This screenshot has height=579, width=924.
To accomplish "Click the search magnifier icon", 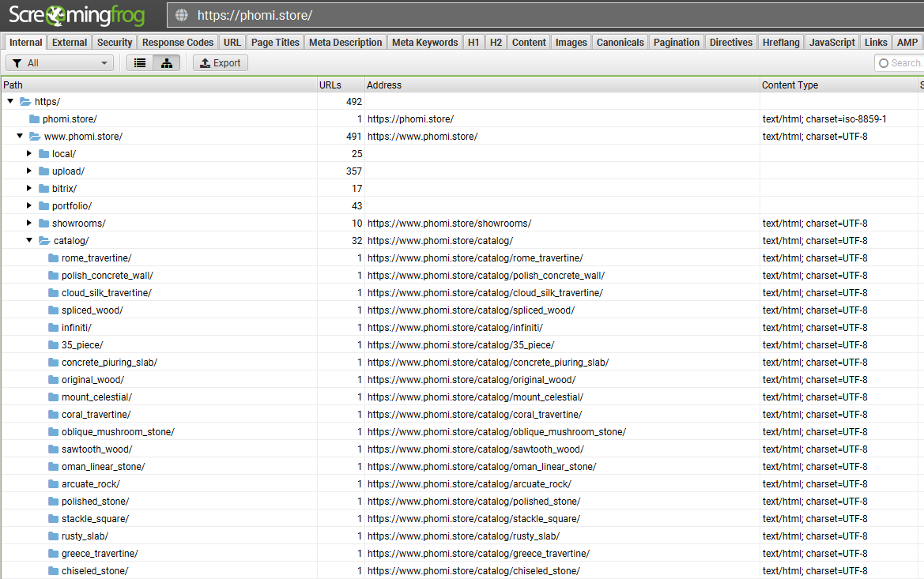I will pyautogui.click(x=883, y=63).
